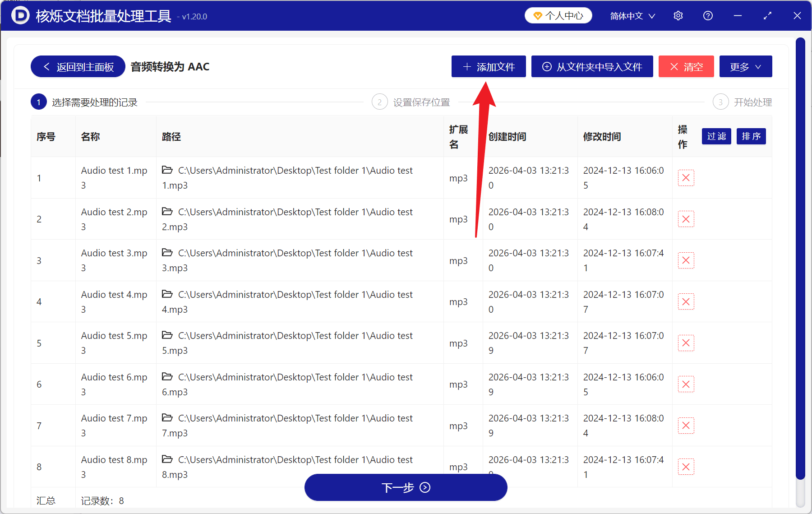Click the settings gear icon in title bar

pos(678,16)
